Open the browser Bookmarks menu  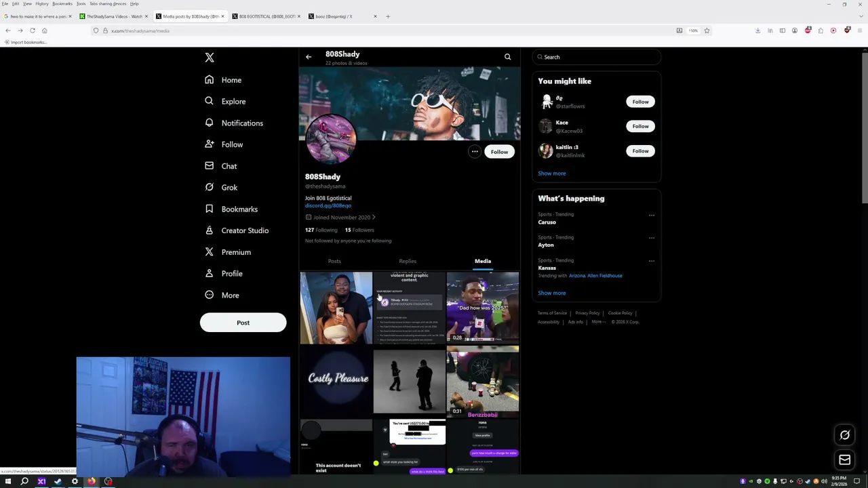pos(62,3)
